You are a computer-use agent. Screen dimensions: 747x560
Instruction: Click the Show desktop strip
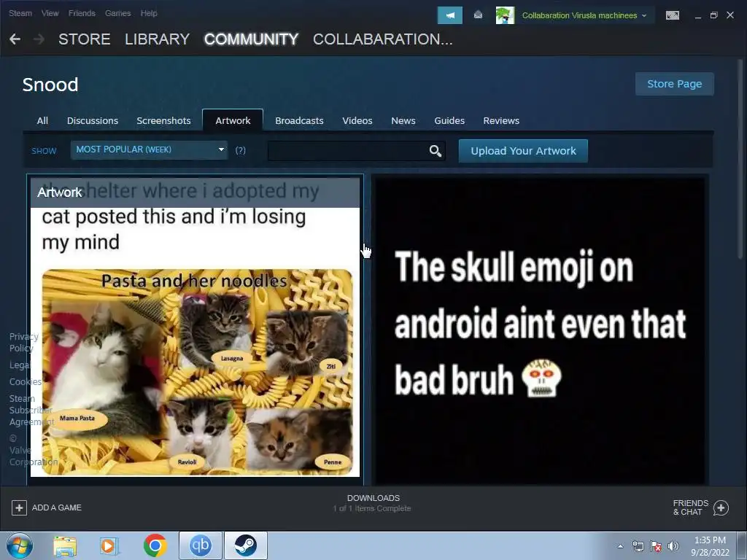coord(743,545)
